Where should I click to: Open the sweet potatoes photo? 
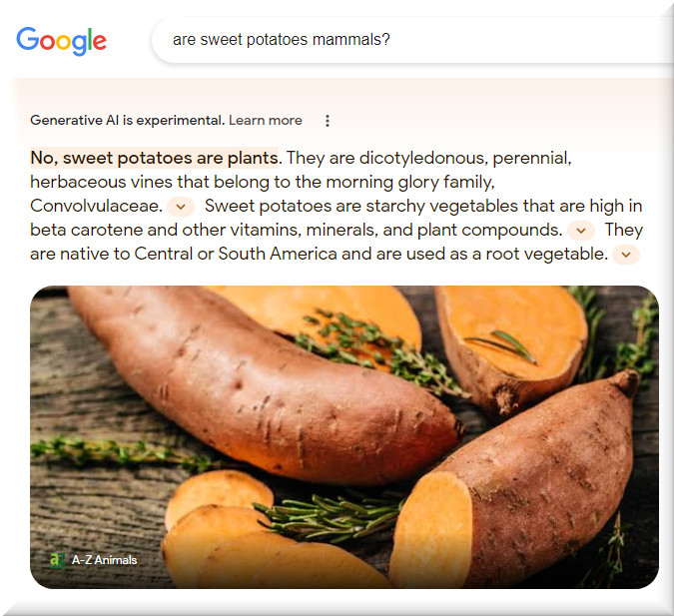(344, 437)
